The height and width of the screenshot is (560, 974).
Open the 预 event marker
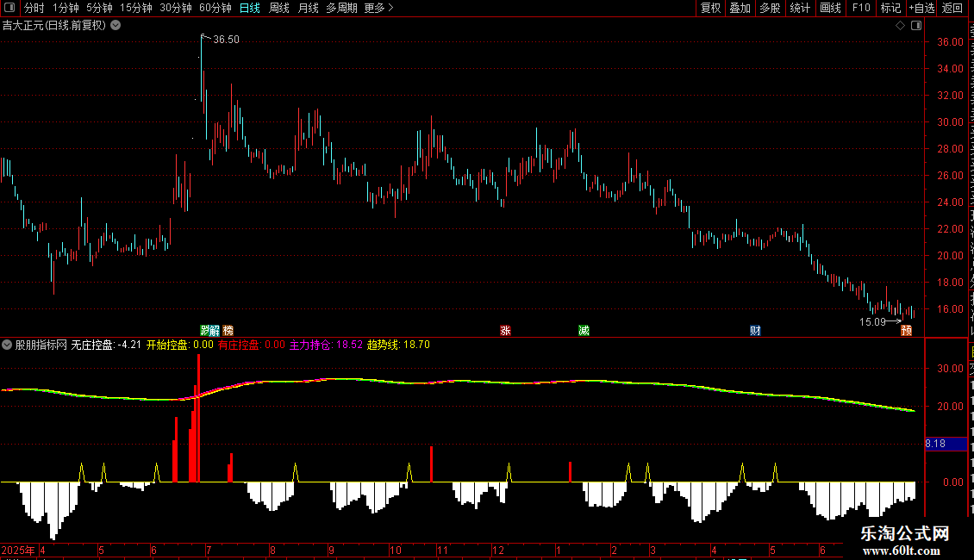(x=907, y=330)
